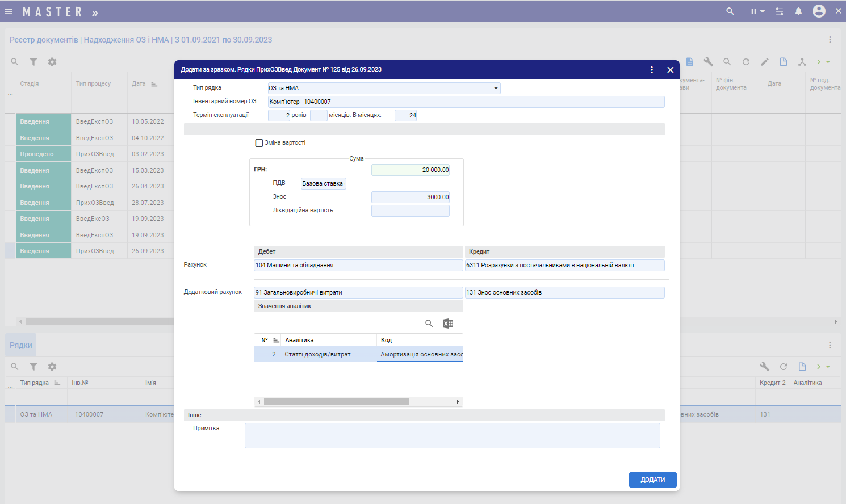Click the search icon in top bar
This screenshot has height=504, width=846.
click(730, 11)
